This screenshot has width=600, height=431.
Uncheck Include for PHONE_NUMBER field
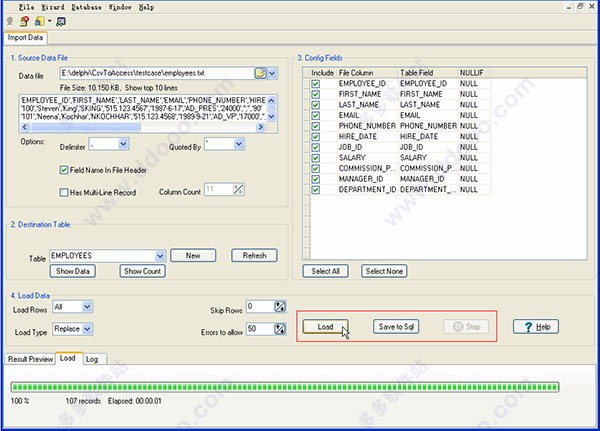tap(316, 126)
